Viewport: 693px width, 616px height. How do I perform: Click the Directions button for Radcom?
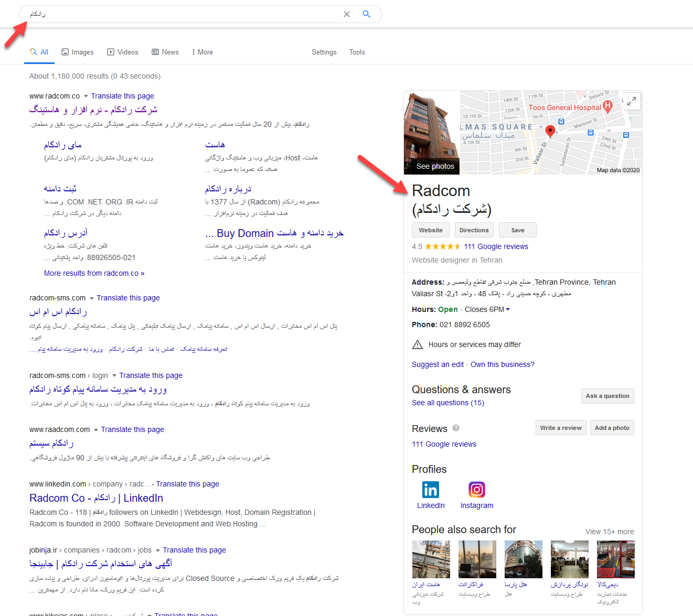coord(474,230)
